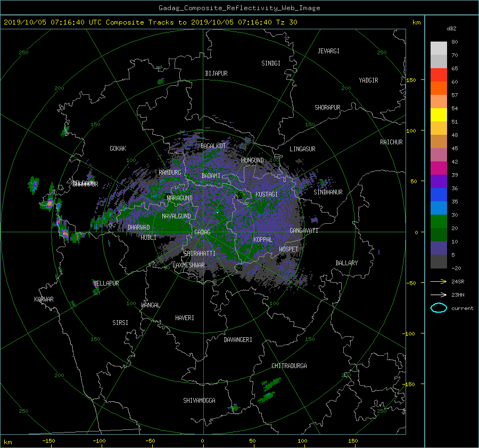Click the GOKAK city label
This screenshot has width=479, height=448.
(x=118, y=148)
